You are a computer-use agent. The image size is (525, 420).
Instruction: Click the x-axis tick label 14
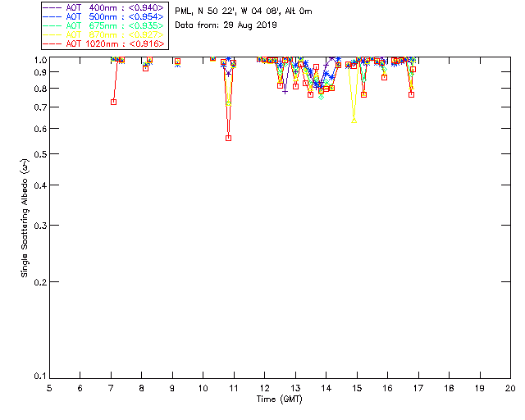click(x=326, y=388)
